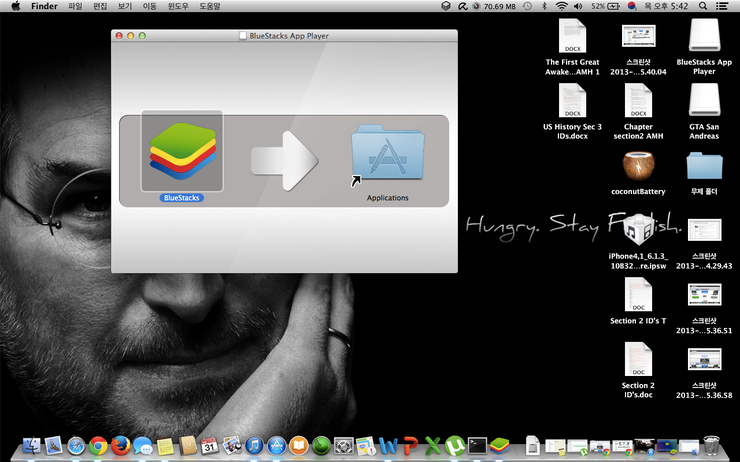740x462 pixels.
Task: Open the 윈도우 menu
Action: [178, 6]
